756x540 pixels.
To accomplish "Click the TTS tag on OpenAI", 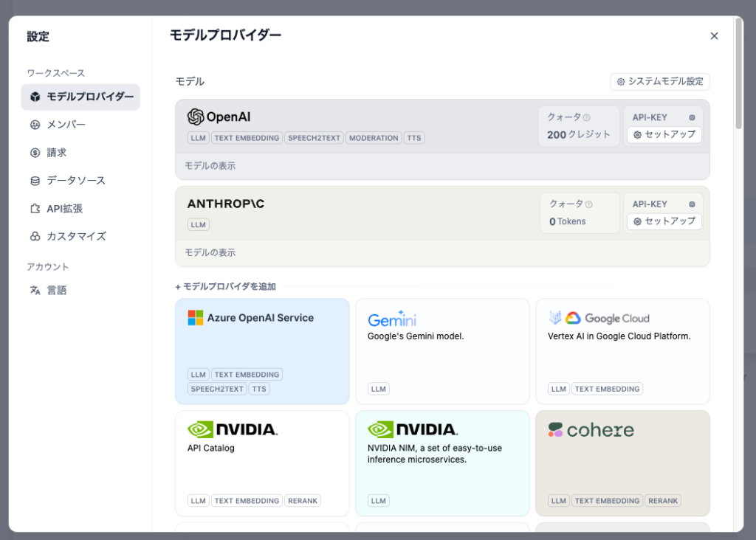I will pyautogui.click(x=414, y=138).
